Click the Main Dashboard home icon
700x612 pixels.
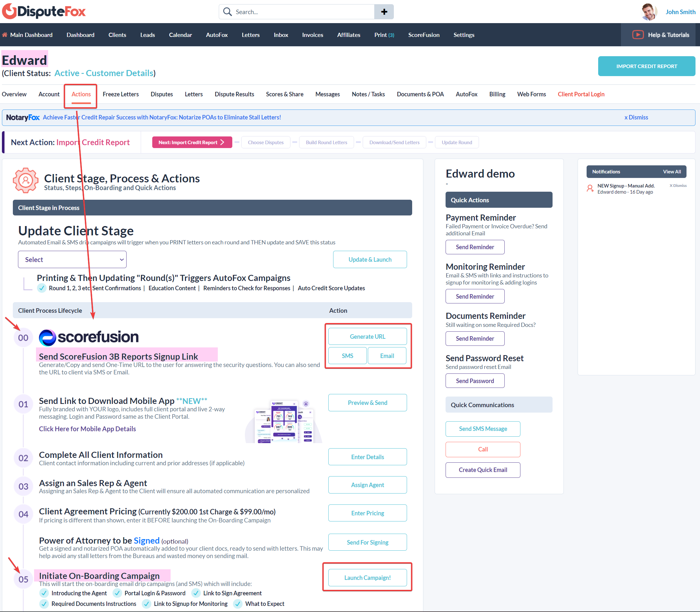[x=5, y=35]
